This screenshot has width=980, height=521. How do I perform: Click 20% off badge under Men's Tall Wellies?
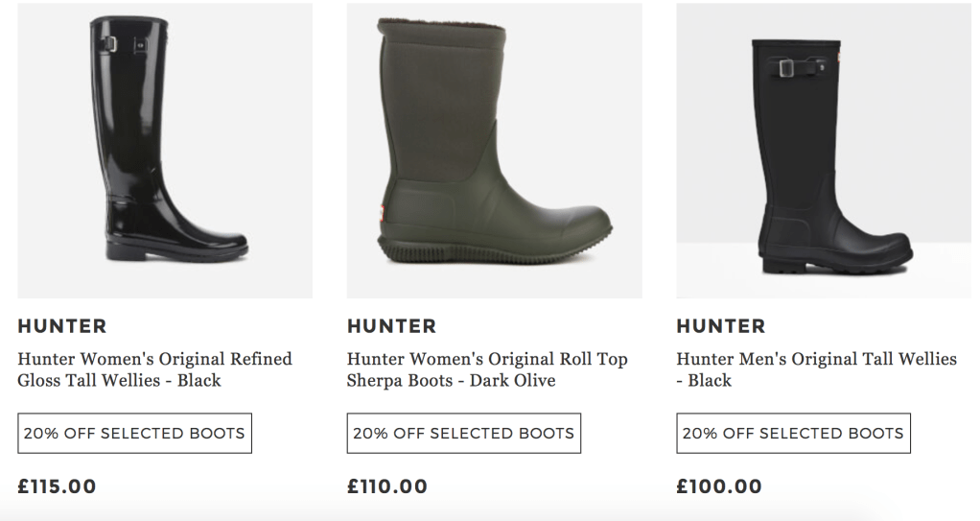click(793, 434)
